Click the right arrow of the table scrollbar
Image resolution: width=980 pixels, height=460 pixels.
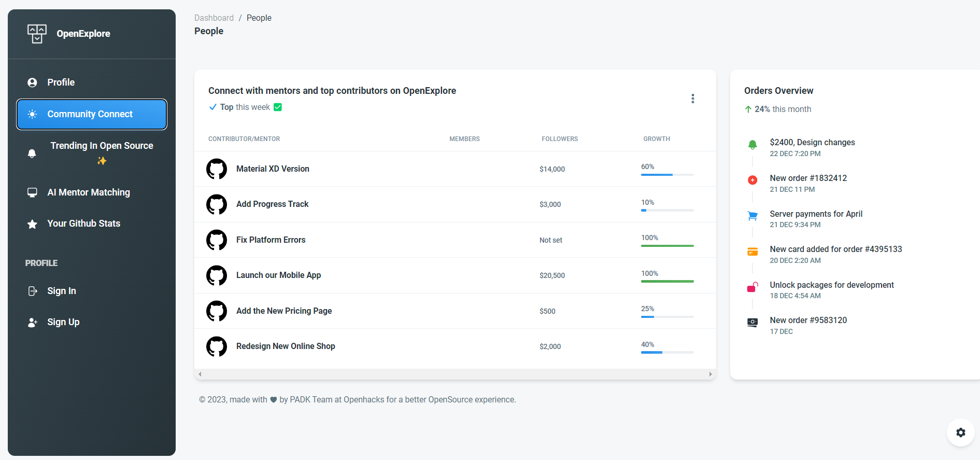pos(711,374)
